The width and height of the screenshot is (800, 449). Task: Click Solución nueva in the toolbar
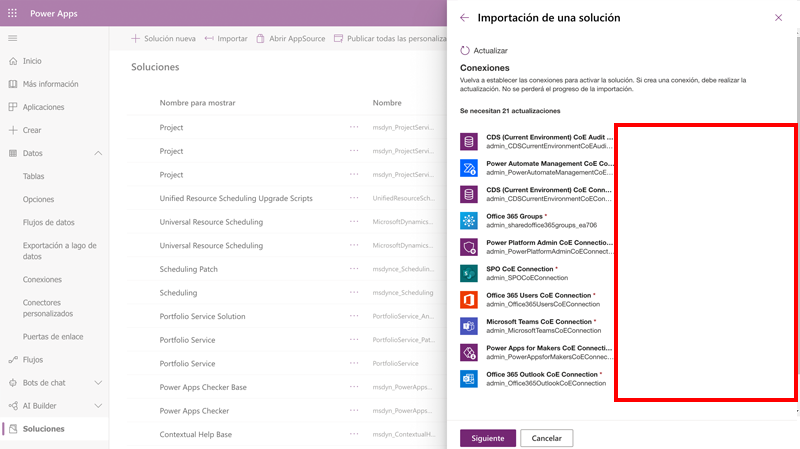tap(163, 39)
